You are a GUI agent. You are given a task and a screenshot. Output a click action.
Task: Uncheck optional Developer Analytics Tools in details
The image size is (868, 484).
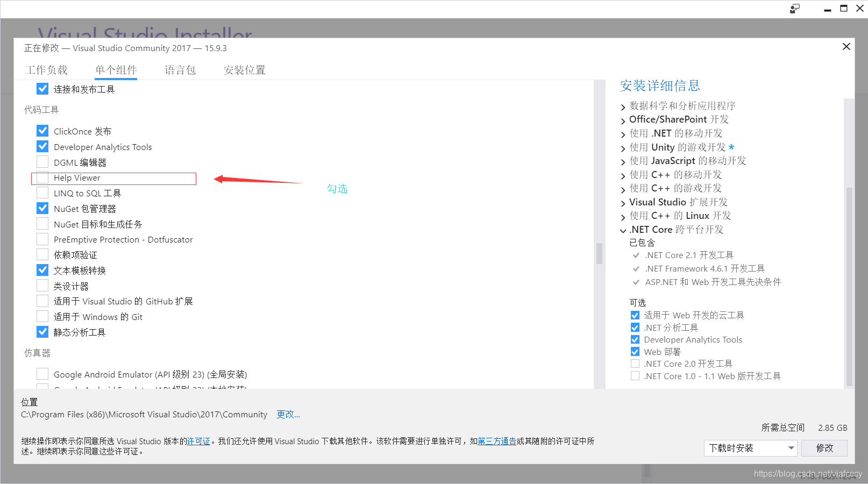(x=635, y=339)
